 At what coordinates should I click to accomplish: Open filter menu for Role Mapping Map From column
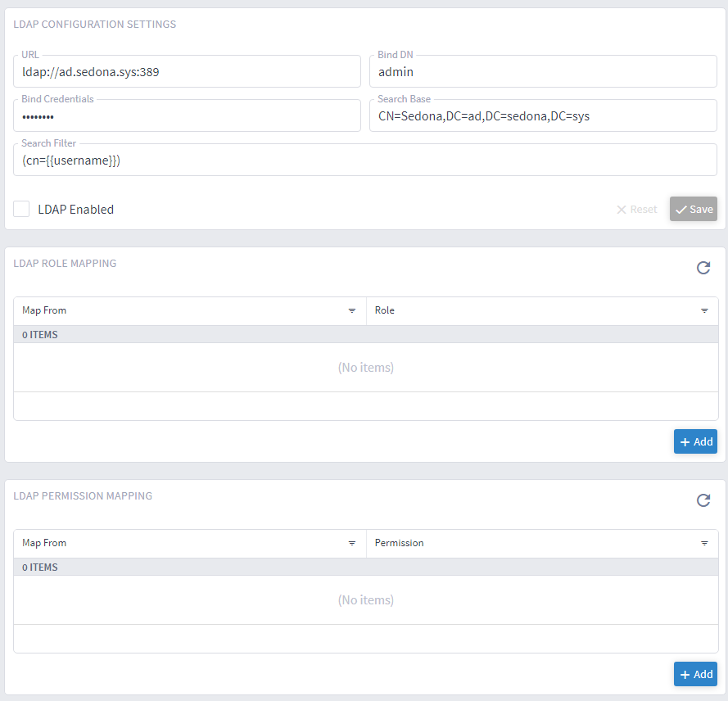[352, 311]
